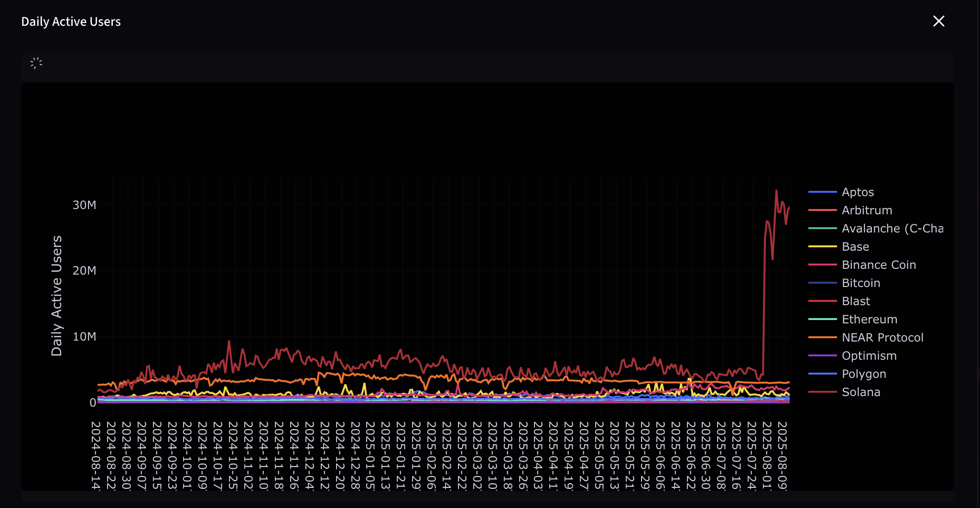The height and width of the screenshot is (508, 980).
Task: Click the Polygon blue line marker
Action: point(823,374)
